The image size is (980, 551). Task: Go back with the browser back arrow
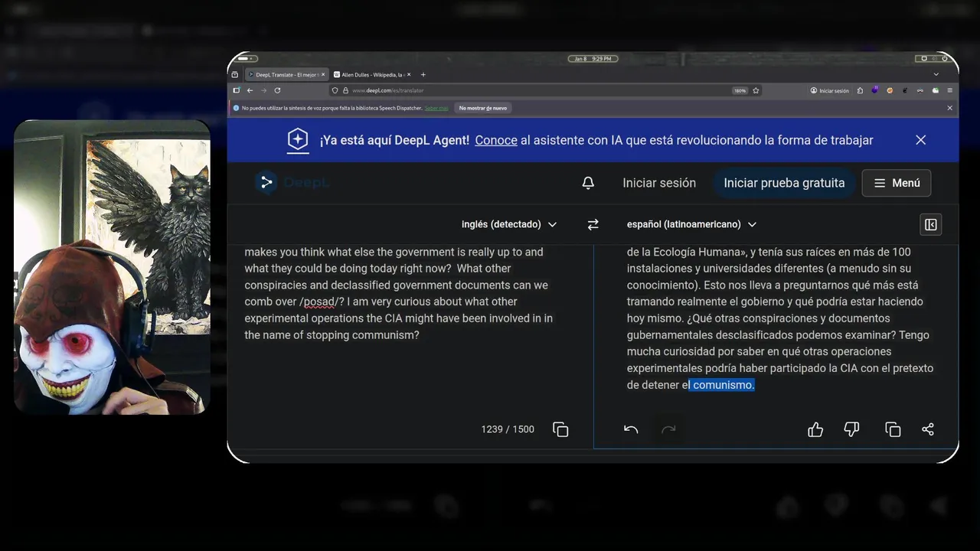click(250, 90)
